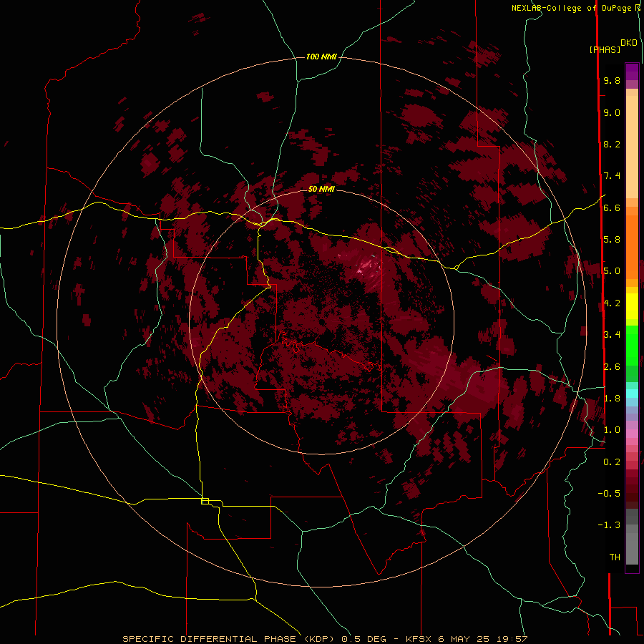Click the 3.4 value on the scale
644x644 pixels.
612,335
